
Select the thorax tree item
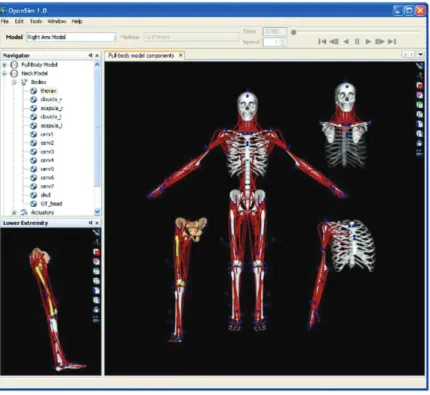coord(48,91)
